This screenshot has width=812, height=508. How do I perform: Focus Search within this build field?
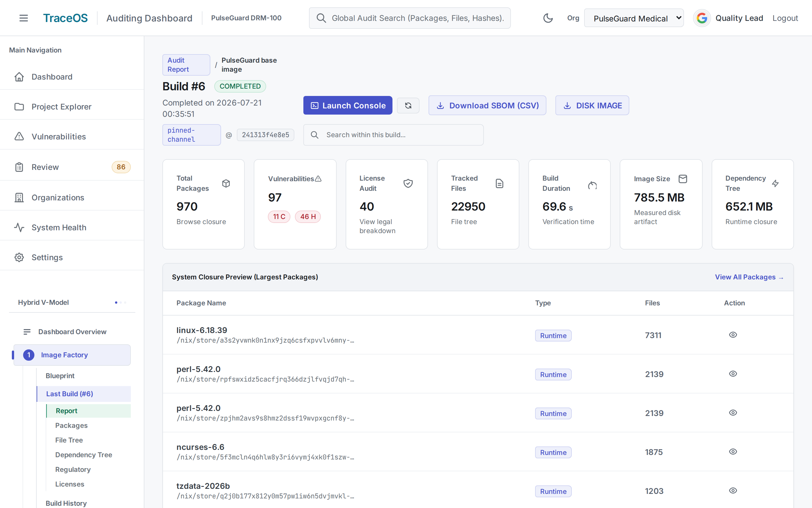[393, 135]
